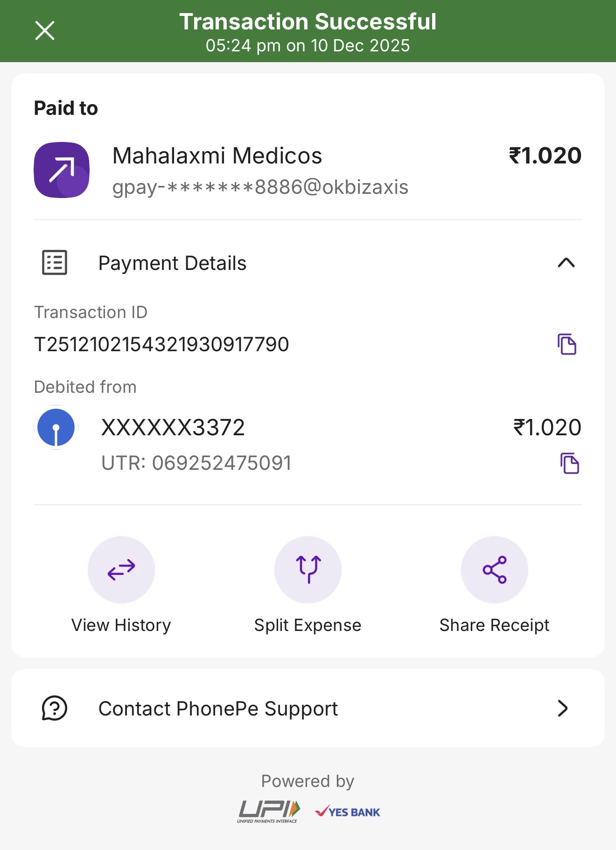Copy the Transaction ID
Viewport: 616px width, 850px height.
click(567, 345)
